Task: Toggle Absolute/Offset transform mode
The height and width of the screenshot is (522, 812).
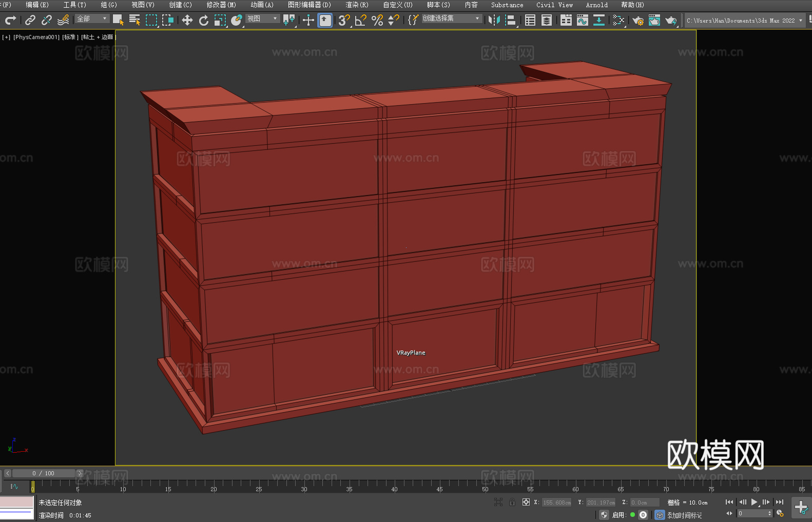Action: tap(526, 502)
